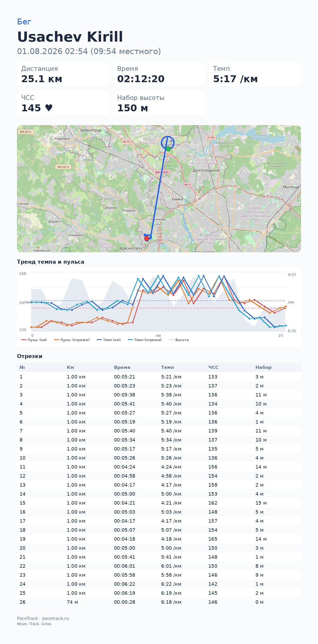Click the A-104 road badge on map
The image size is (318, 644).
click(x=211, y=138)
